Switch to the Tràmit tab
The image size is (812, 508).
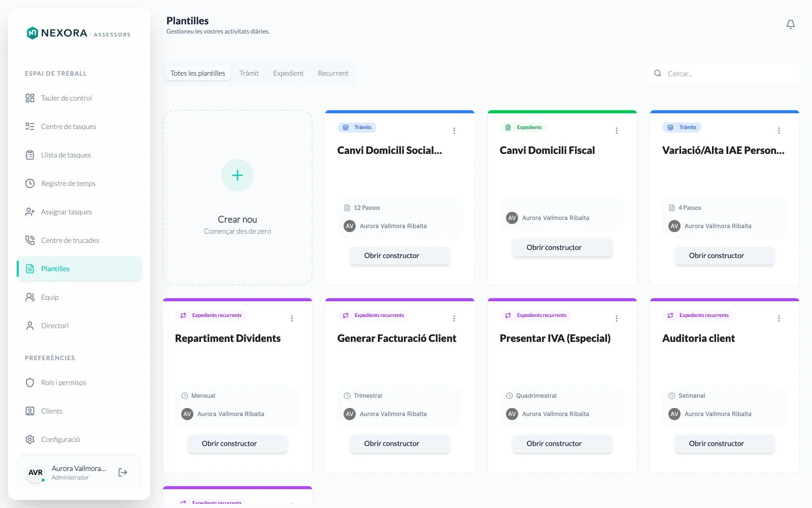(x=249, y=73)
